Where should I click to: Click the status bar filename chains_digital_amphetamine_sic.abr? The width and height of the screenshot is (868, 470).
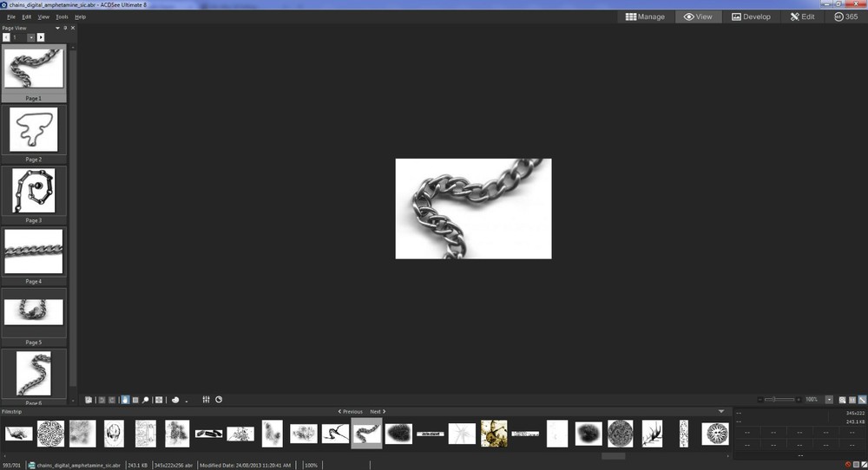pyautogui.click(x=79, y=466)
